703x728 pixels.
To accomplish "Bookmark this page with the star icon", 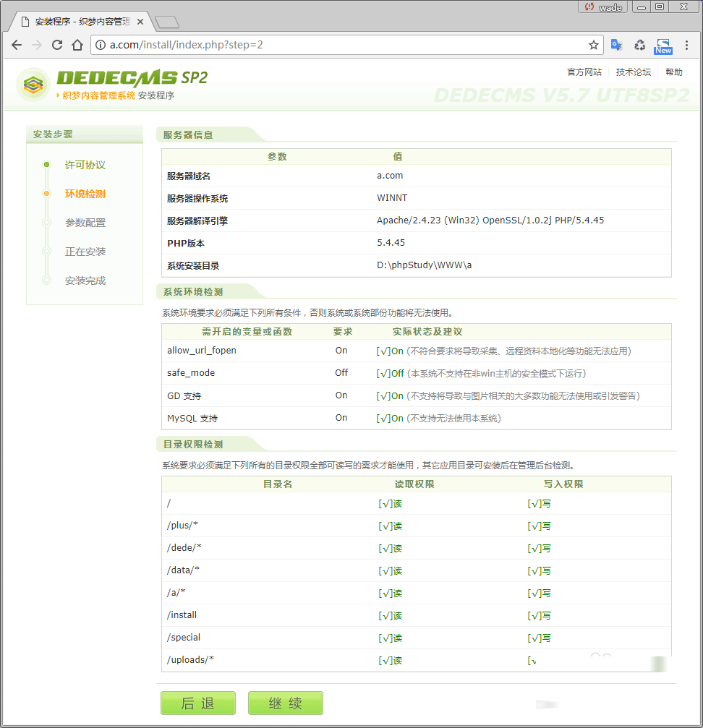I will pyautogui.click(x=594, y=44).
